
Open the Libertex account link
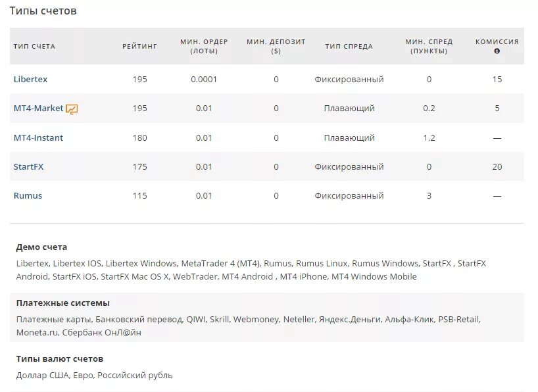[30, 80]
